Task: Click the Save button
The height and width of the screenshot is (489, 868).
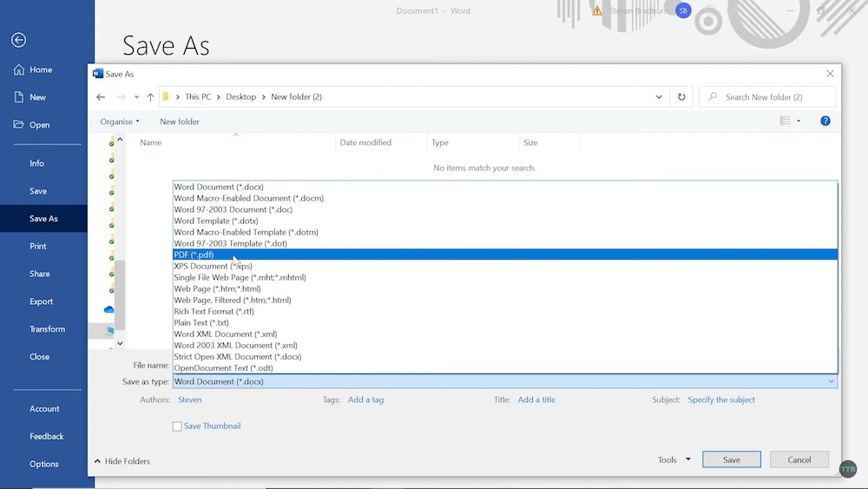Action: (731, 459)
